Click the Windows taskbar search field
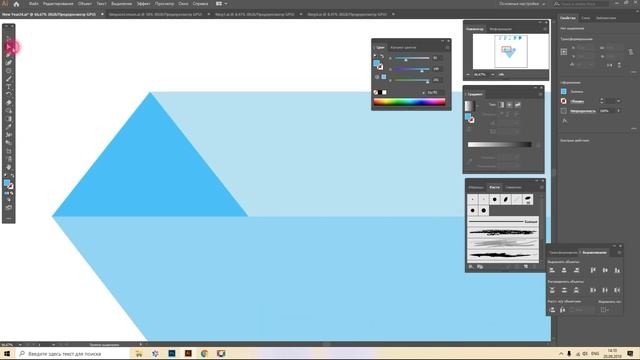Screen dimensions: 640x360 (x=72, y=353)
